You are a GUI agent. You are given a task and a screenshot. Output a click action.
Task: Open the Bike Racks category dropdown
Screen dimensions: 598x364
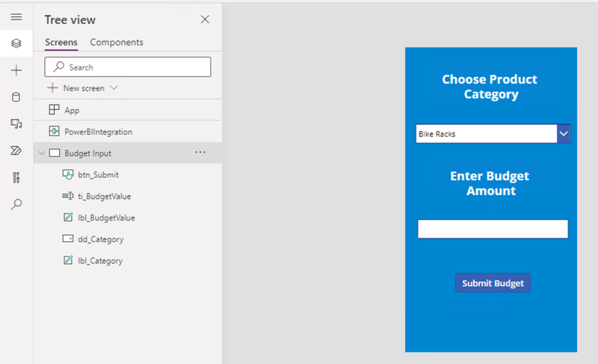pos(564,134)
